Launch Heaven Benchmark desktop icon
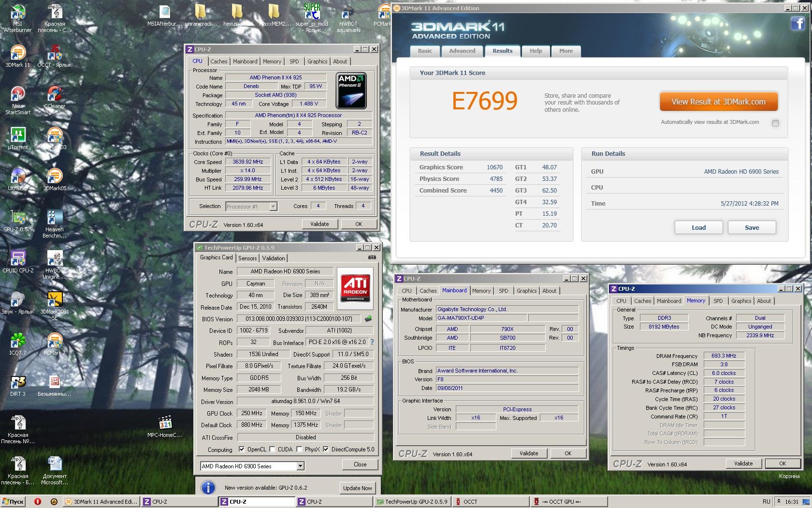The height and width of the screenshot is (508, 812). click(55, 224)
